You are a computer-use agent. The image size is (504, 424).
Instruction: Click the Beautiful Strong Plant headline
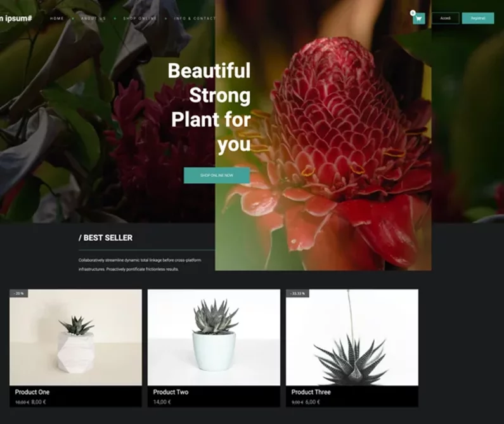tap(209, 107)
